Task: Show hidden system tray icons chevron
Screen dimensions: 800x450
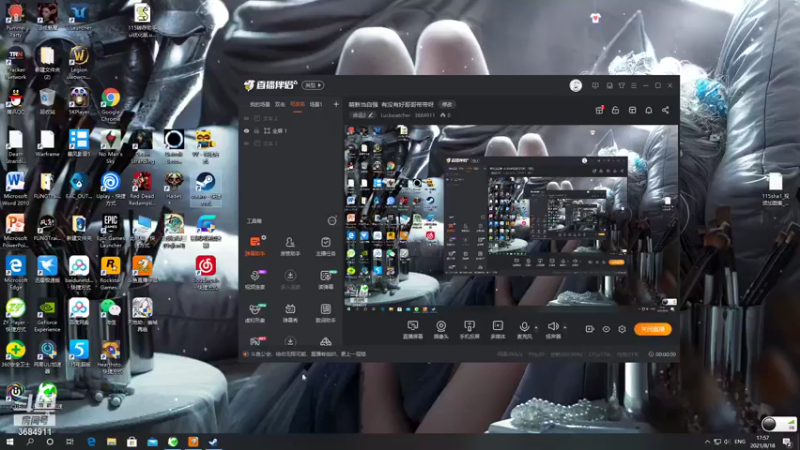Action: coord(707,442)
